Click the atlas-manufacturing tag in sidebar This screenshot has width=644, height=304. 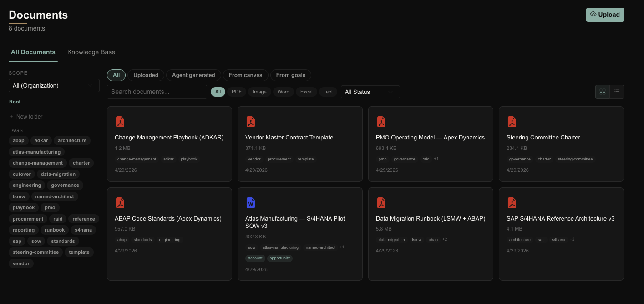pyautogui.click(x=36, y=152)
